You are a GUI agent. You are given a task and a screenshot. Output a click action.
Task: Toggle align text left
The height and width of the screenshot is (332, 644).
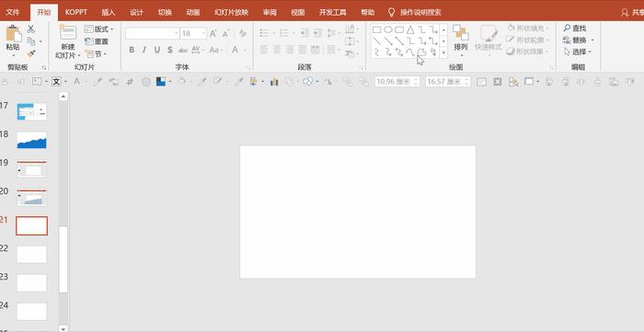[264, 50]
